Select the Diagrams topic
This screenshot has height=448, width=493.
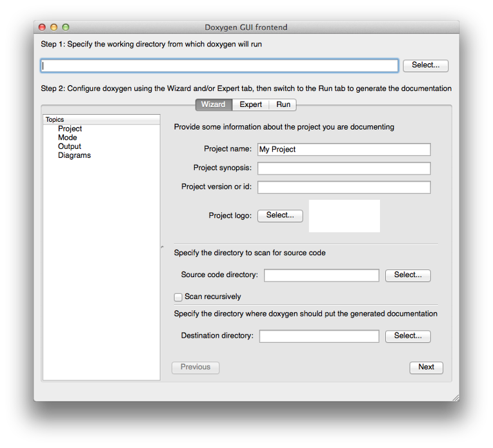[74, 155]
